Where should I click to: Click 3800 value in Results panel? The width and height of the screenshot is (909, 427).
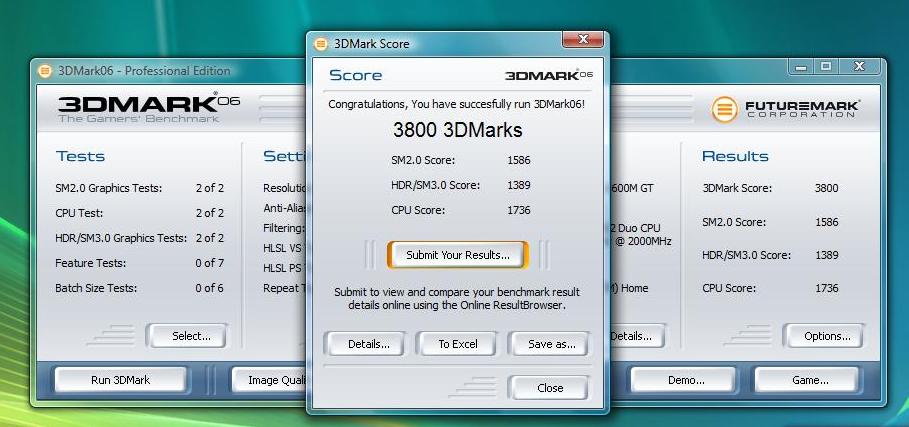[826, 188]
